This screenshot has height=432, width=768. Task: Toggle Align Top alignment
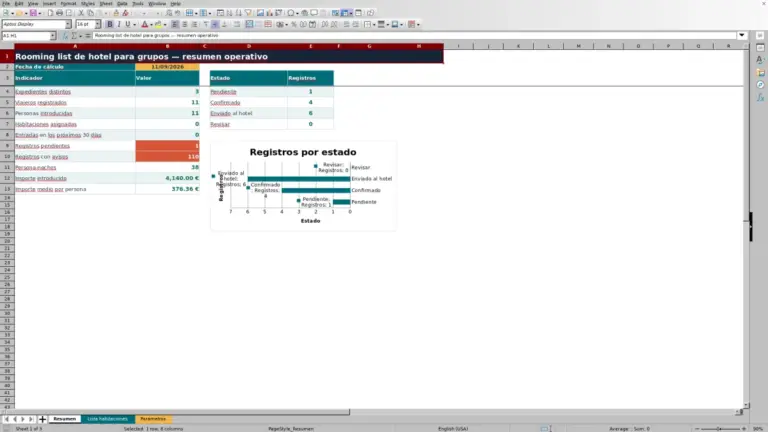pos(206,24)
